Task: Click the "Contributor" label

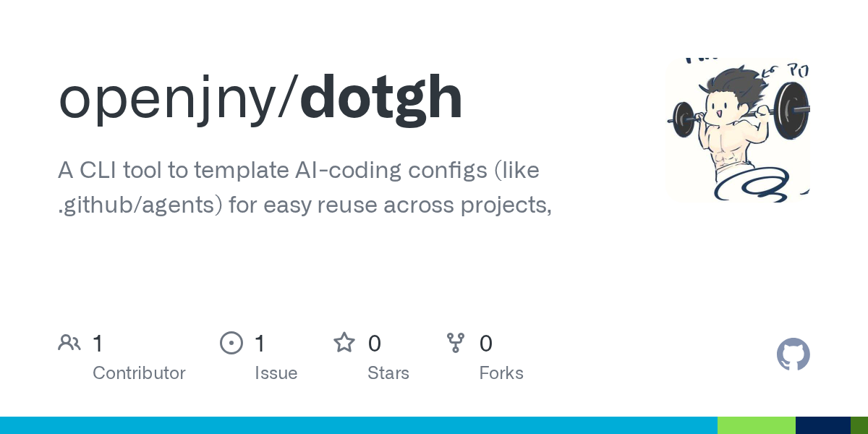Action: (139, 373)
